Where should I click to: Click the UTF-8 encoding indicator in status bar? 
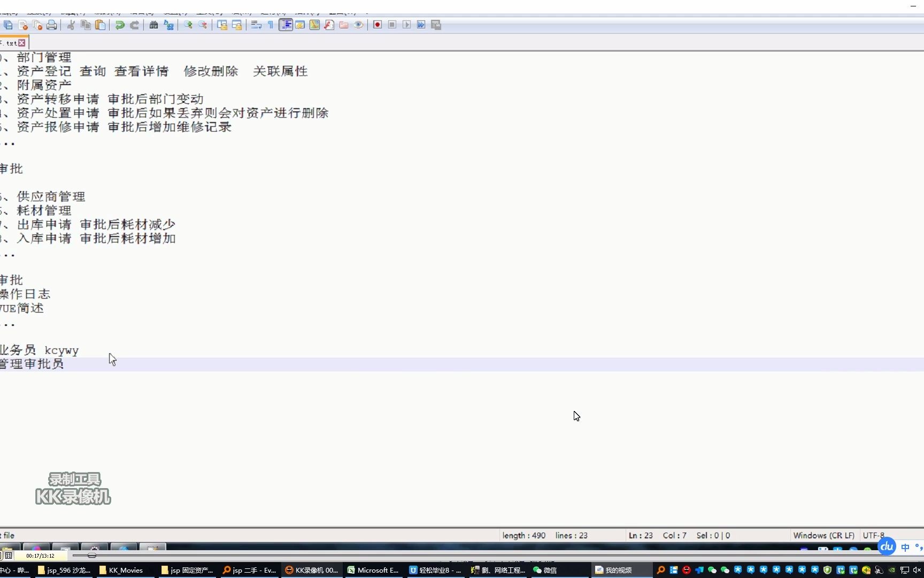click(x=874, y=535)
